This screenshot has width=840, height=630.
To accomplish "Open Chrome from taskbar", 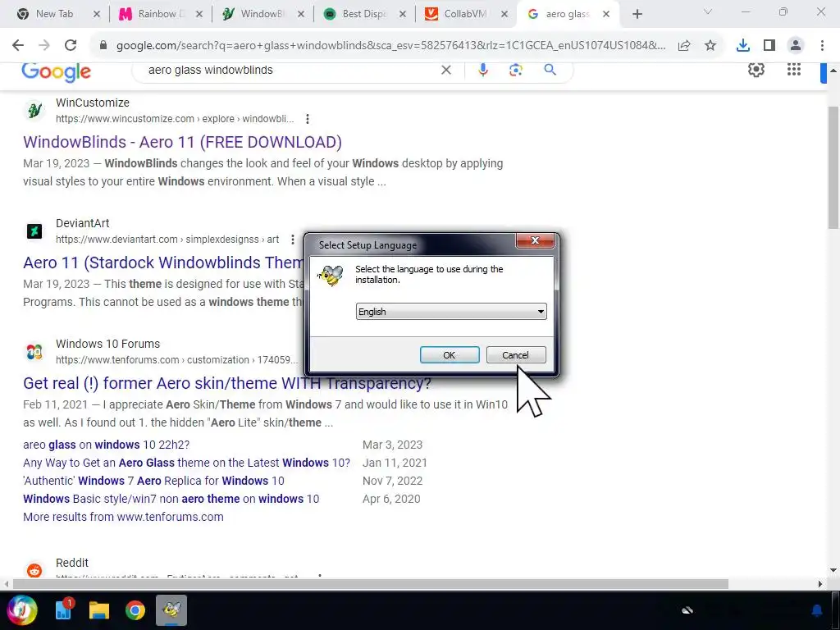I will click(x=135, y=610).
